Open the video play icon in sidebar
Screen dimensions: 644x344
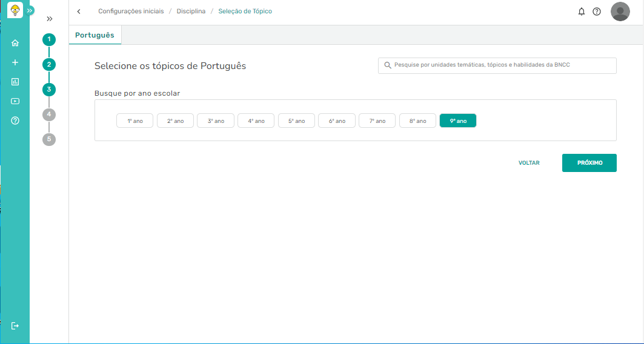[15, 101]
